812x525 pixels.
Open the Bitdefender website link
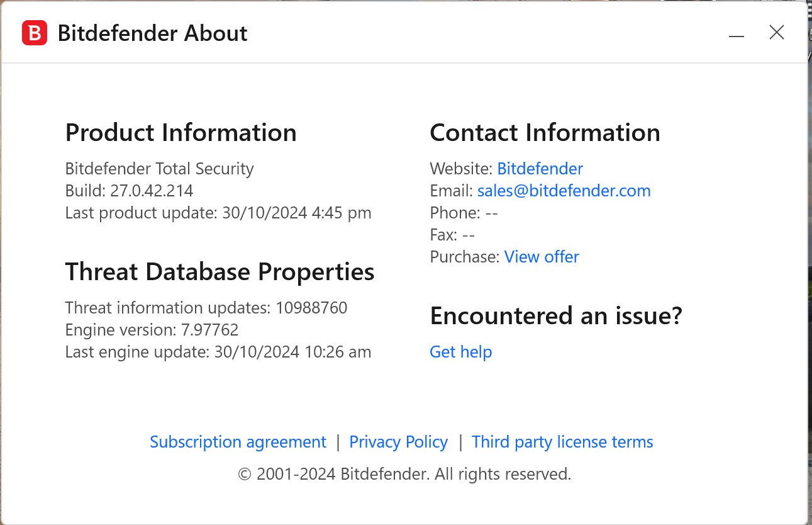540,169
